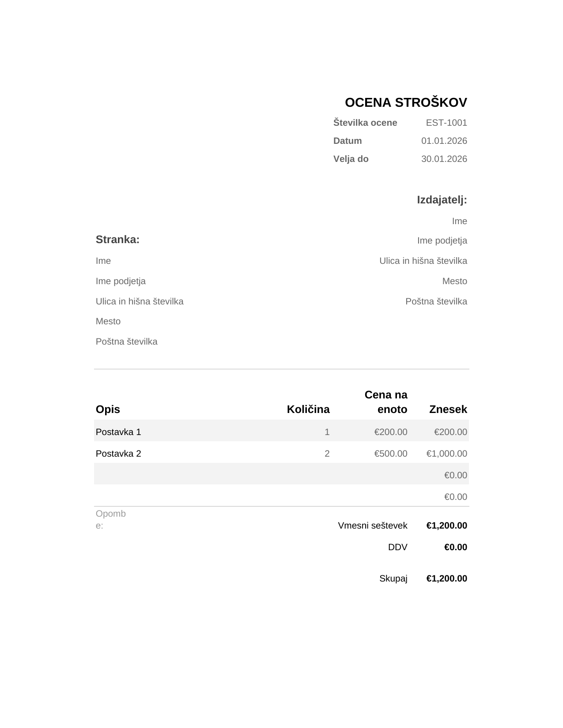
Task: Select the Izdajatelj heading
Action: [x=442, y=200]
